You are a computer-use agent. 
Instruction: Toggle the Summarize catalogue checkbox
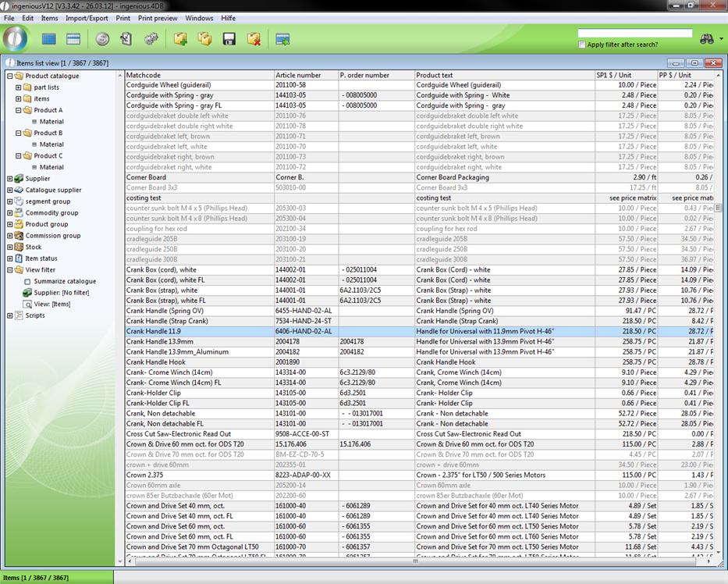28,282
